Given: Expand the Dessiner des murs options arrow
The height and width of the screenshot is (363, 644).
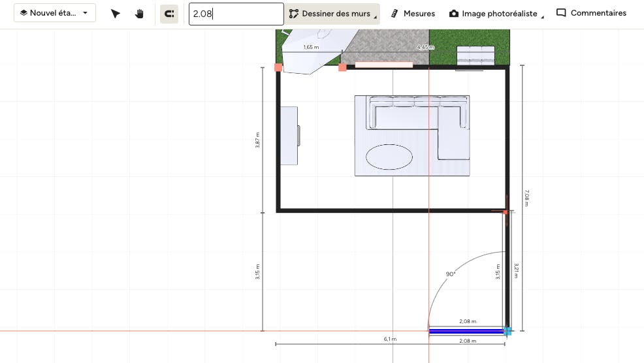Looking at the screenshot, I should [376, 18].
